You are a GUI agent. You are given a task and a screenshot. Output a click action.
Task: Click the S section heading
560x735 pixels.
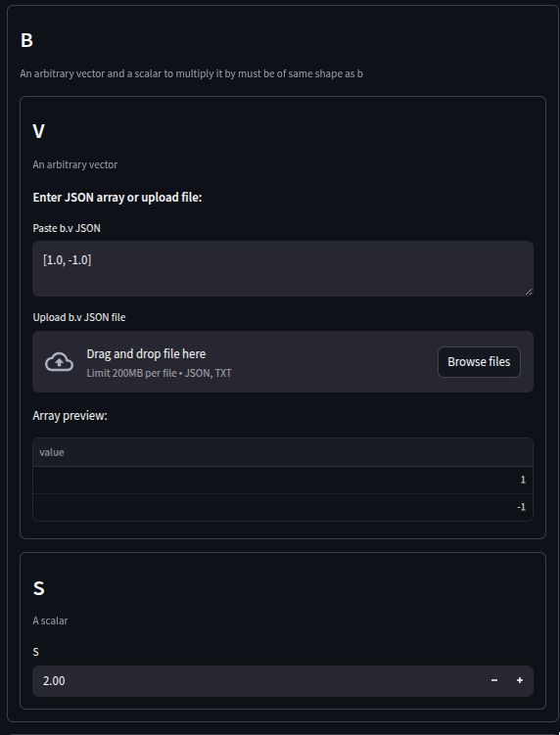click(x=39, y=588)
